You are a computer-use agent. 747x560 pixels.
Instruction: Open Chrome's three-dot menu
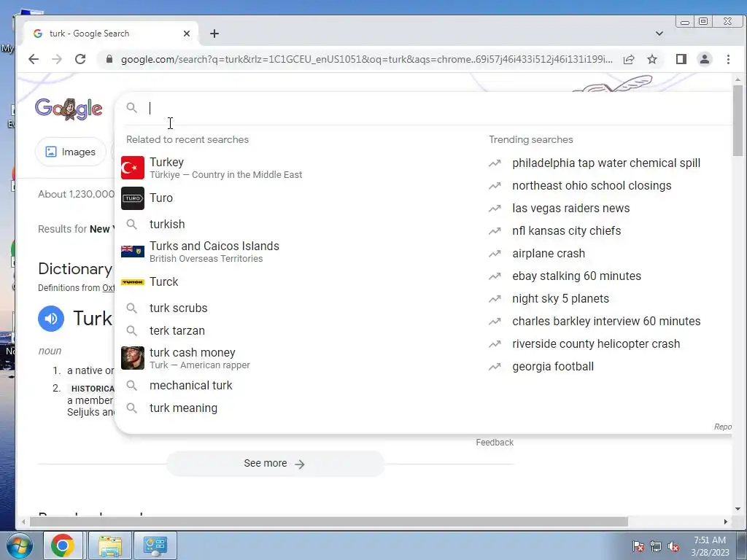(728, 59)
